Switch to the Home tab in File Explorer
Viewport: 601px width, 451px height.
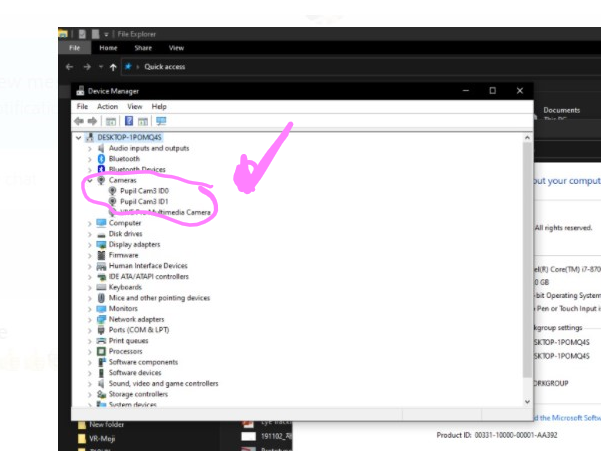(x=108, y=48)
